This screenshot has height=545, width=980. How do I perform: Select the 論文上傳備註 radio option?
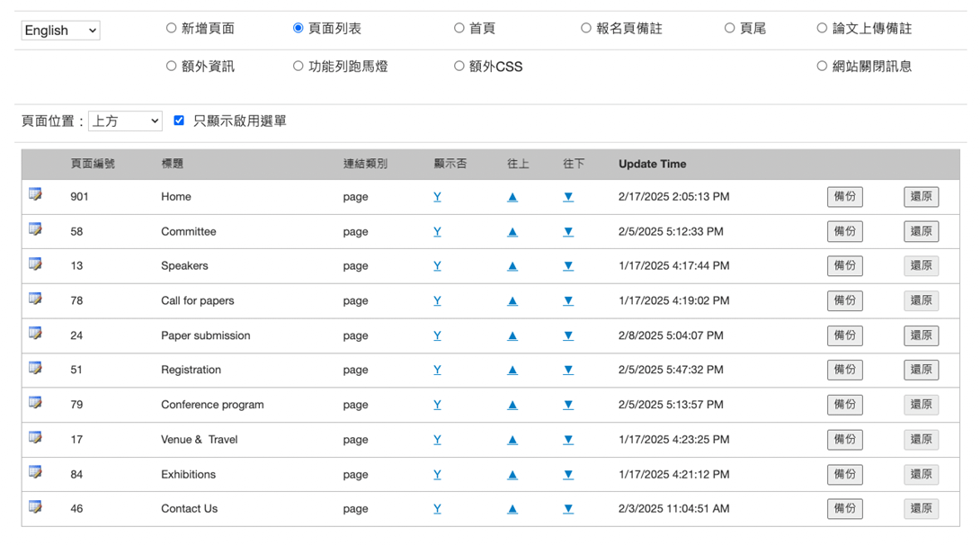822,28
